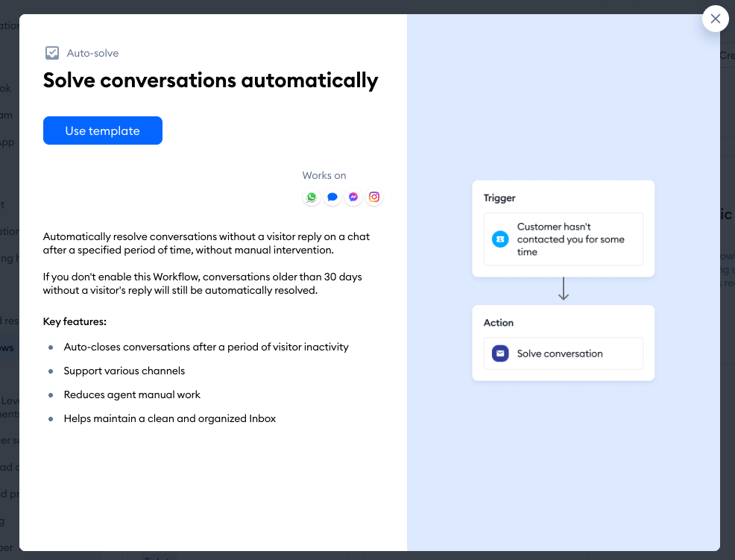Click 'Auto-closes conversations after a period' bullet
The image size is (735, 560).
tap(206, 347)
